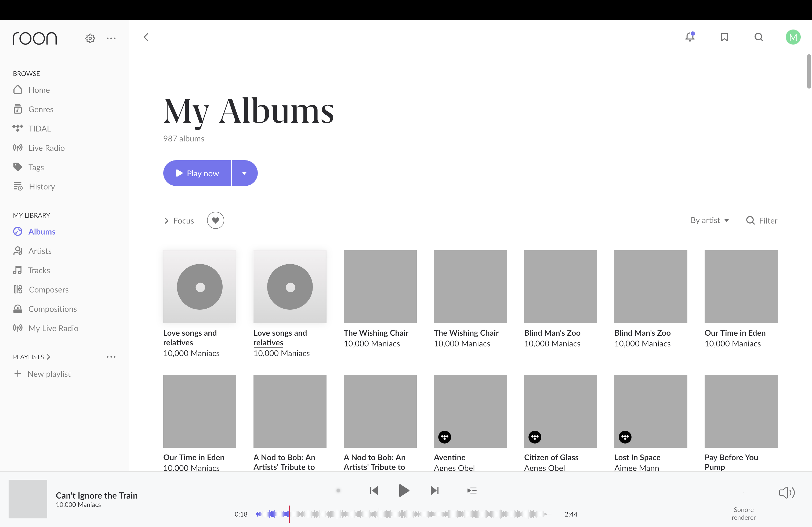
Task: Open History in the sidebar
Action: tap(34, 186)
